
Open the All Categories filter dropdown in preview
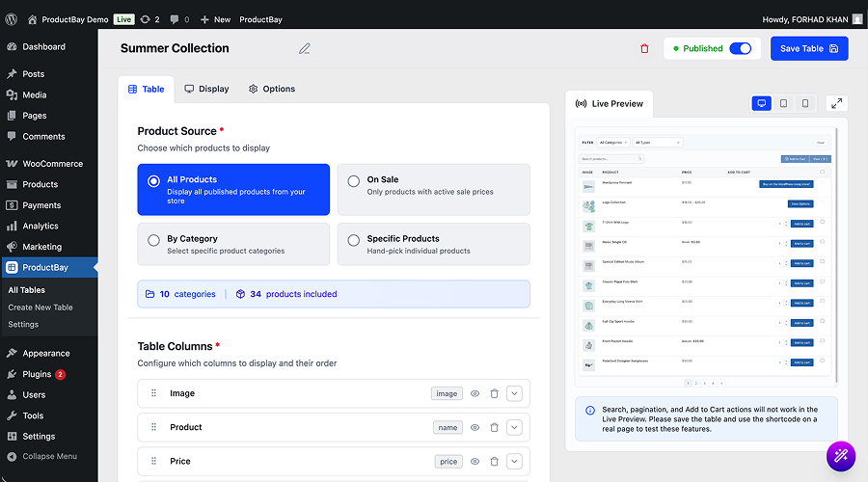click(x=613, y=142)
